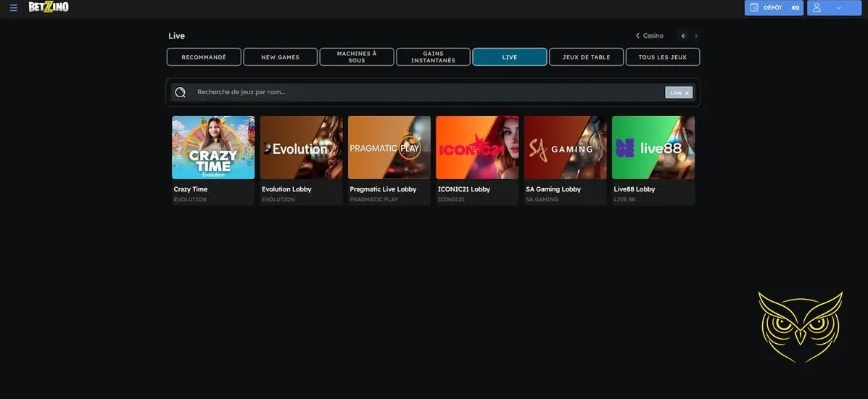Switch to the Recommandé tab
The image size is (868, 399).
click(204, 57)
